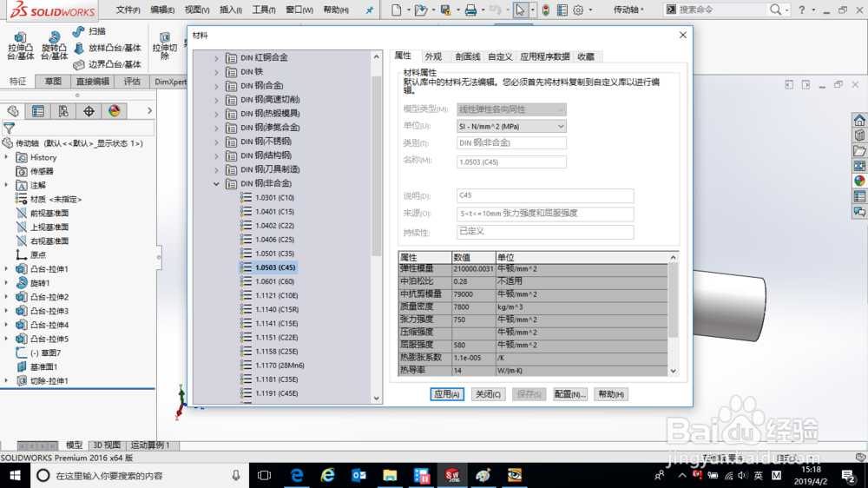Expand the 切除-拉伸1 feature node
The height and width of the screenshot is (488, 868).
coord(7,381)
